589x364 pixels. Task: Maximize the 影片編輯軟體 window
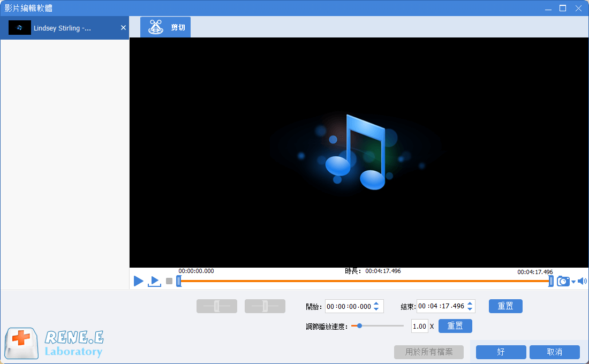[563, 8]
